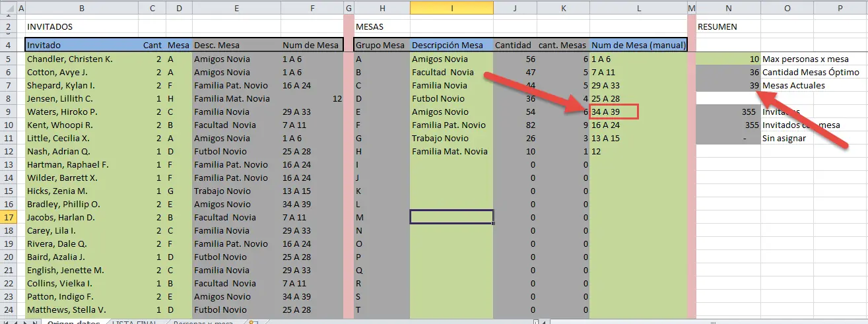The width and height of the screenshot is (868, 324).
Task: Click the Select All corner of the sheet
Action: click(x=8, y=8)
